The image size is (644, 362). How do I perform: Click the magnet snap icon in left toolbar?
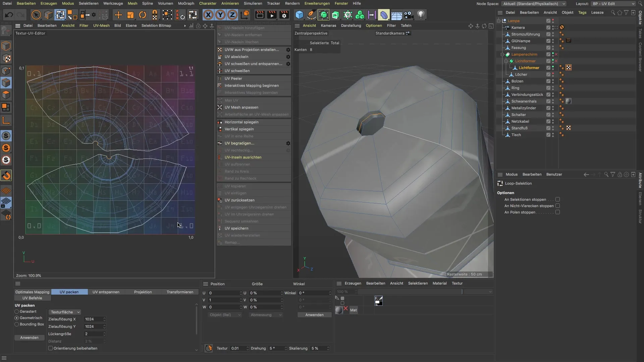point(6,176)
